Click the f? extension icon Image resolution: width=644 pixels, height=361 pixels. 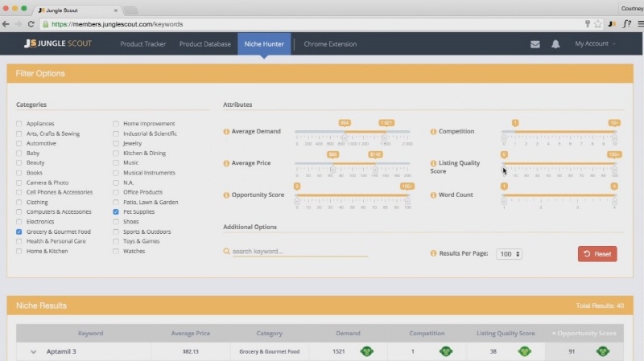click(x=627, y=24)
